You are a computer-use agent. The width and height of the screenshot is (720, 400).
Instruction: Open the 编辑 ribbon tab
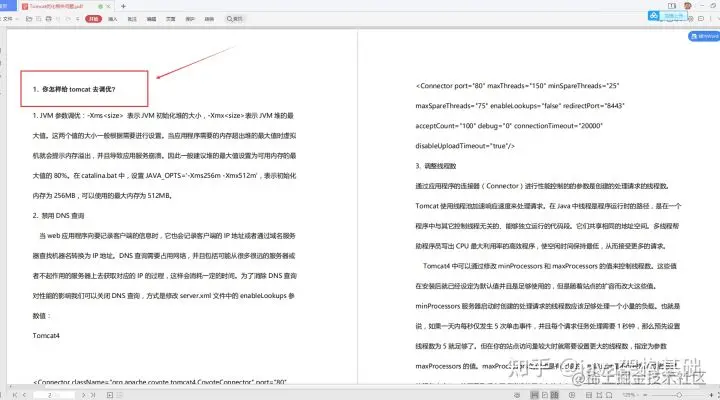click(x=152, y=19)
